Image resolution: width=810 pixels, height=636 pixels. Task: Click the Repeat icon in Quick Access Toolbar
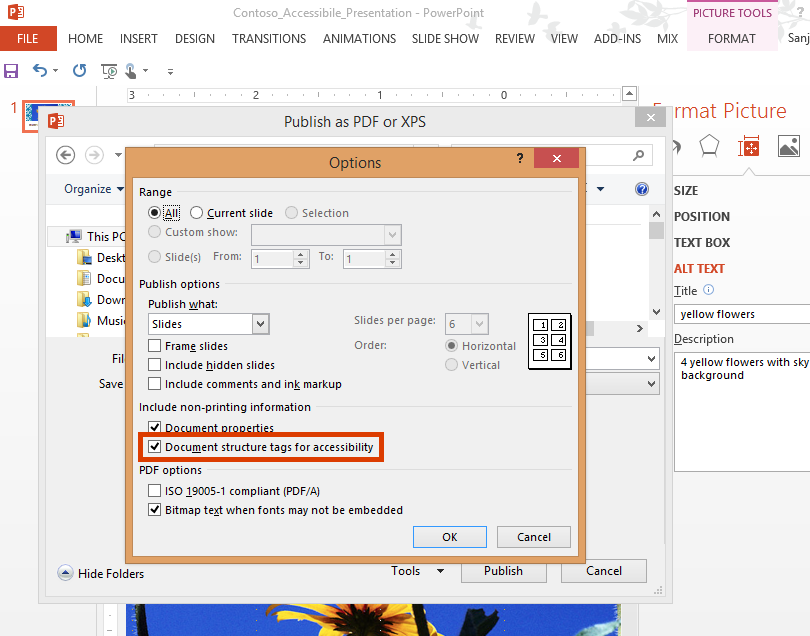coord(79,71)
